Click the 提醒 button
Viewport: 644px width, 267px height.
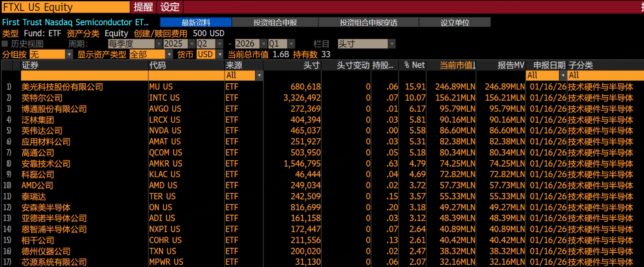(x=143, y=7)
